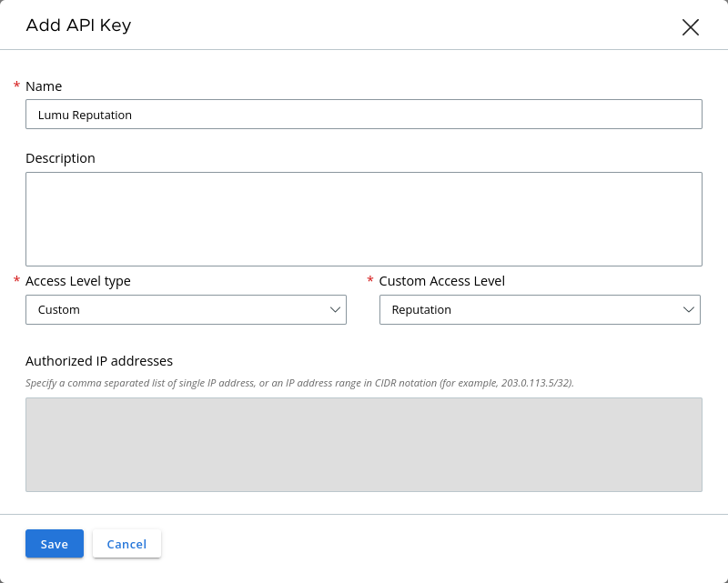Focus the Description text area
Screen dimensions: 728x583
click(x=364, y=218)
